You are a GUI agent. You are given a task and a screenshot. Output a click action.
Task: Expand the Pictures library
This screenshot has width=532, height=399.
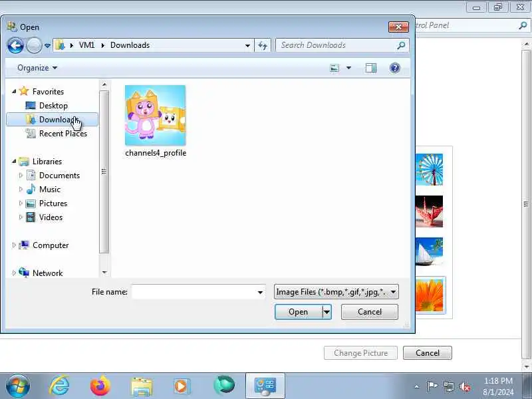(x=21, y=203)
